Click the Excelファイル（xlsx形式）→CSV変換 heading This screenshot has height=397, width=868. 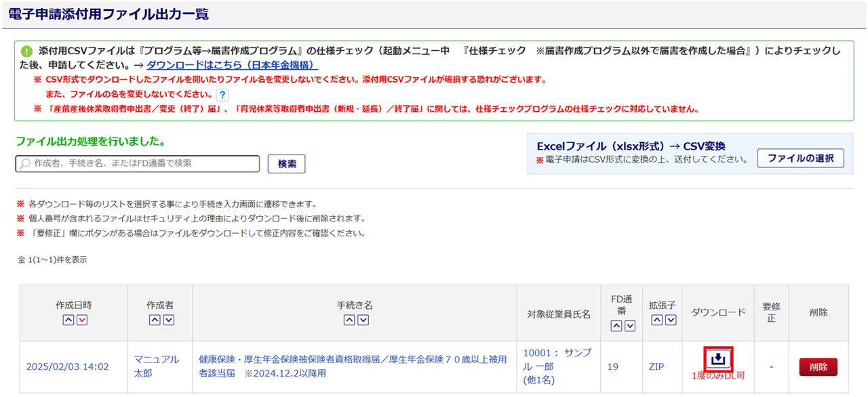click(x=631, y=146)
